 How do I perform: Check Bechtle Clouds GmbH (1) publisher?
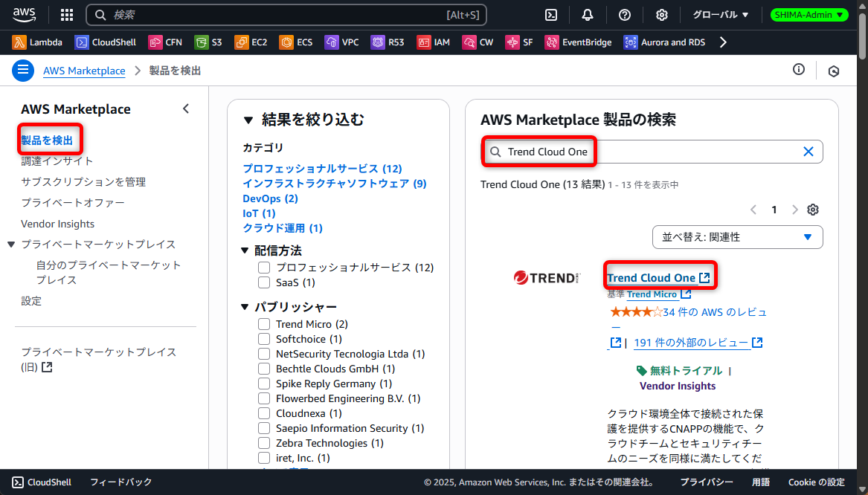264,369
